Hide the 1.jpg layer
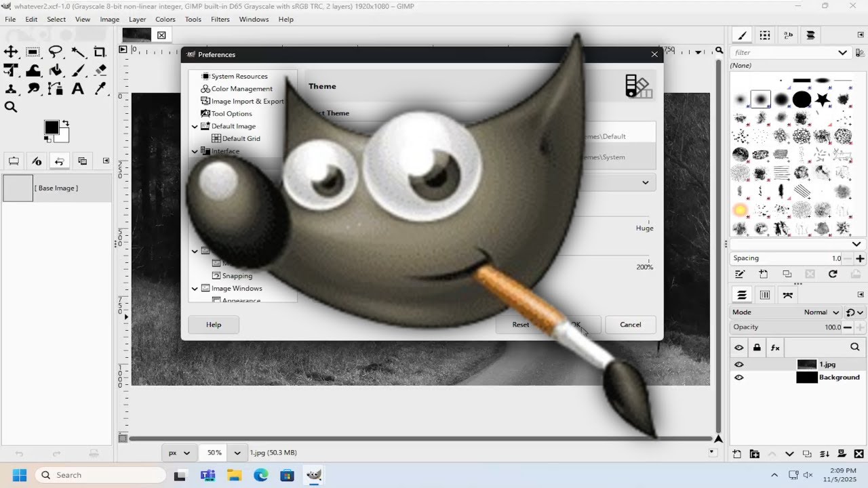Image resolution: width=868 pixels, height=488 pixels. tap(739, 365)
